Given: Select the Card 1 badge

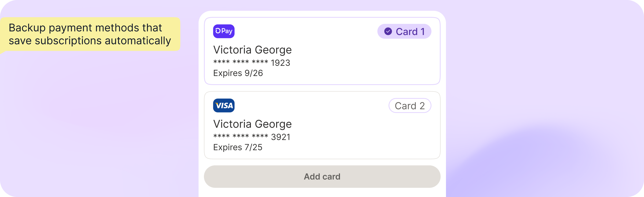Looking at the screenshot, I should pos(404,31).
